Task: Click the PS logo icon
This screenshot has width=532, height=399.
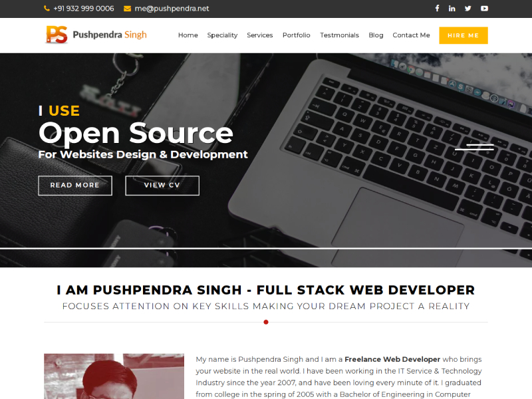Action: tap(57, 35)
